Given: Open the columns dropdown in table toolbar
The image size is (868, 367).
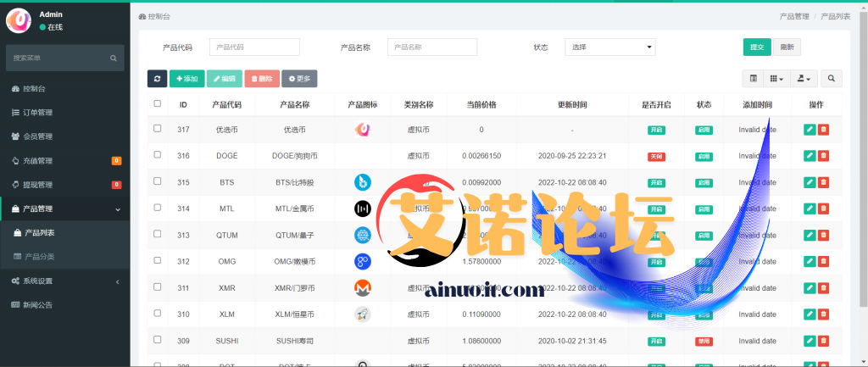Looking at the screenshot, I should pos(776,79).
